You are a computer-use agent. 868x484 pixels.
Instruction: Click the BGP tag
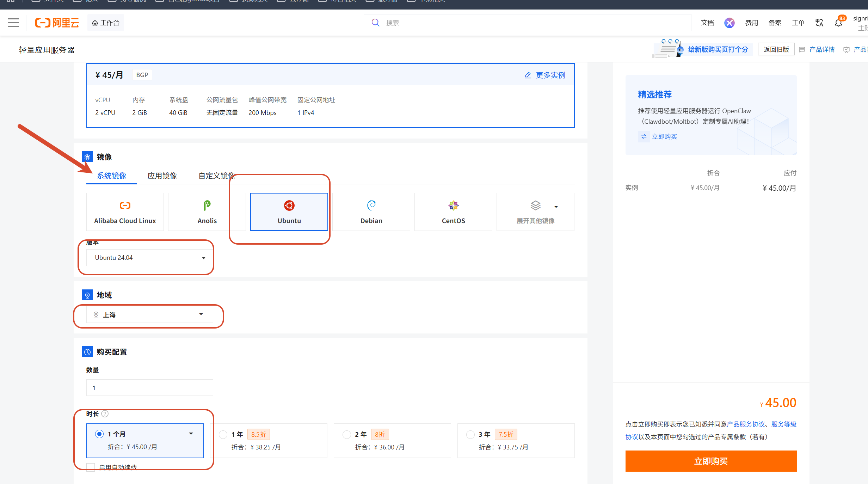click(x=142, y=75)
